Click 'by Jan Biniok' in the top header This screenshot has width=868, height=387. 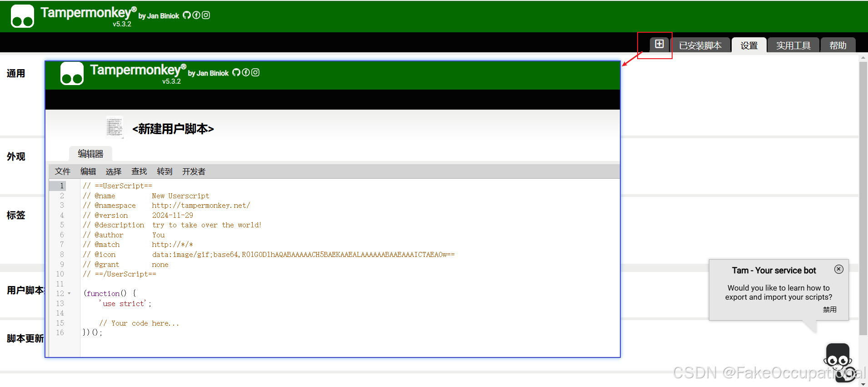pyautogui.click(x=159, y=16)
